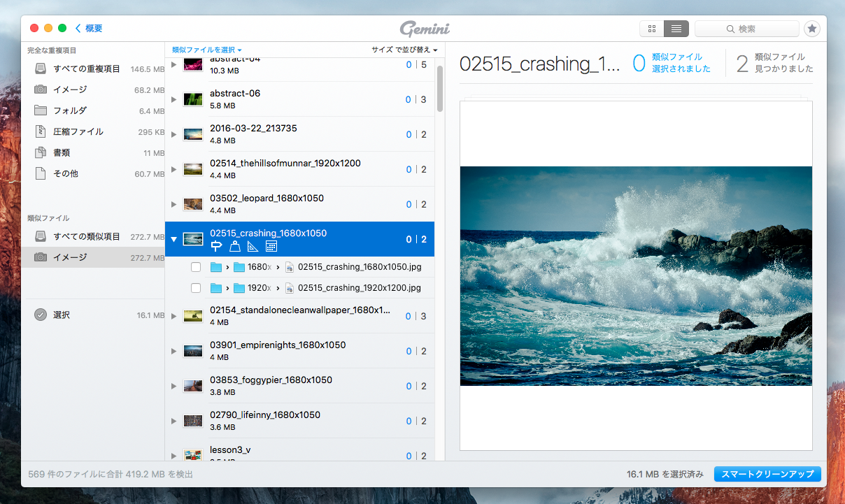Click the calendar date icon
845x504 pixels.
(271, 246)
